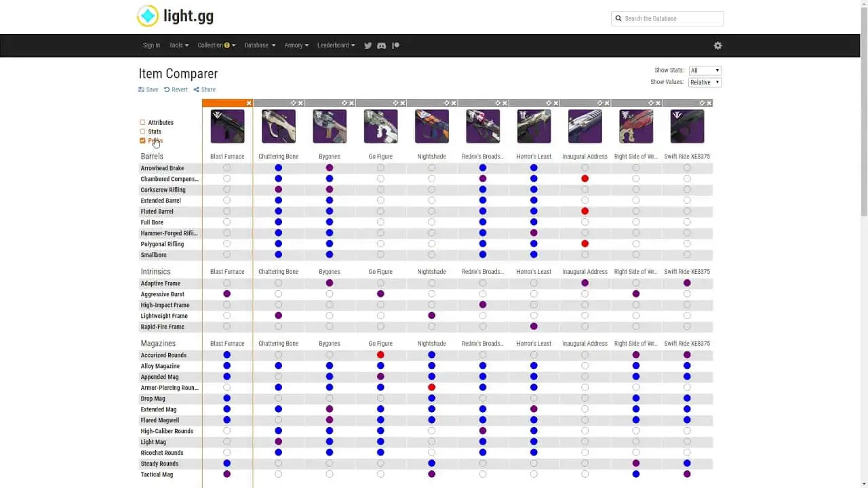
Task: Remove the Right Side of Wrong column
Action: point(658,103)
